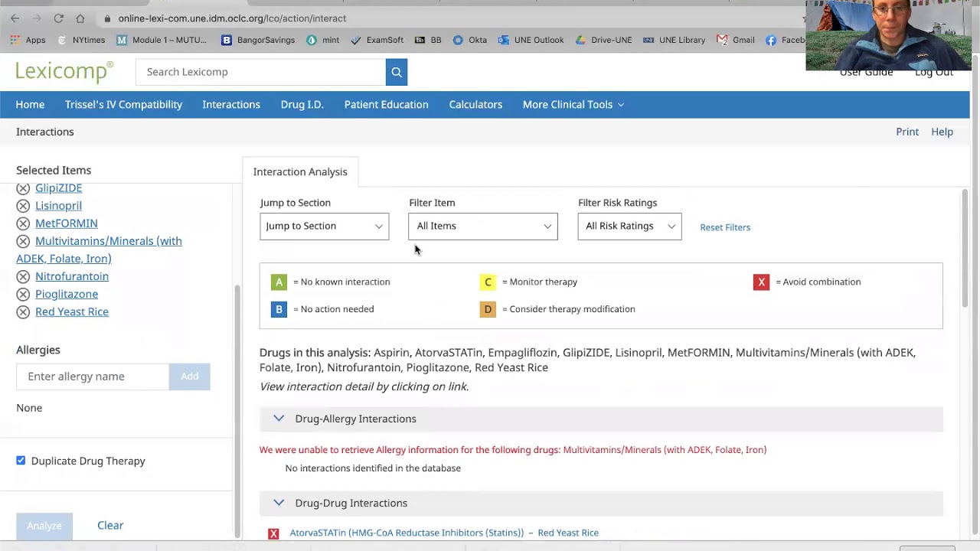Go to the Interactions menu item

(231, 105)
